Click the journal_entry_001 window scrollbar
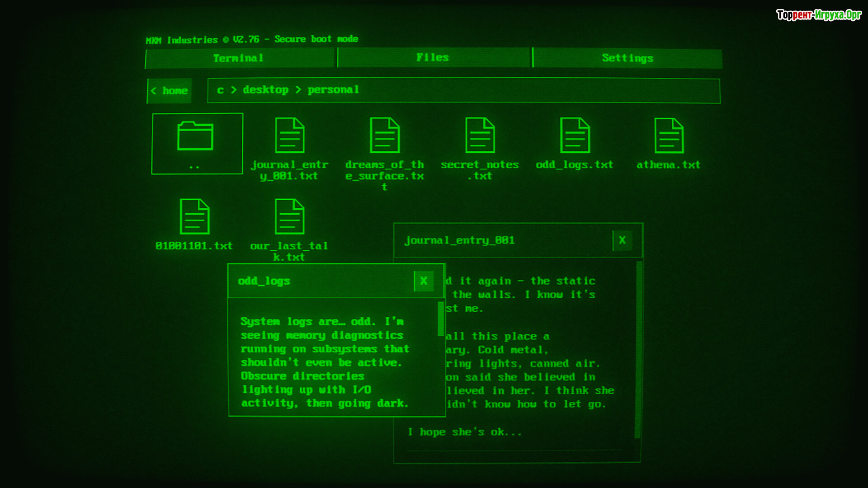Viewport: 868px width, 488px height. (638, 350)
